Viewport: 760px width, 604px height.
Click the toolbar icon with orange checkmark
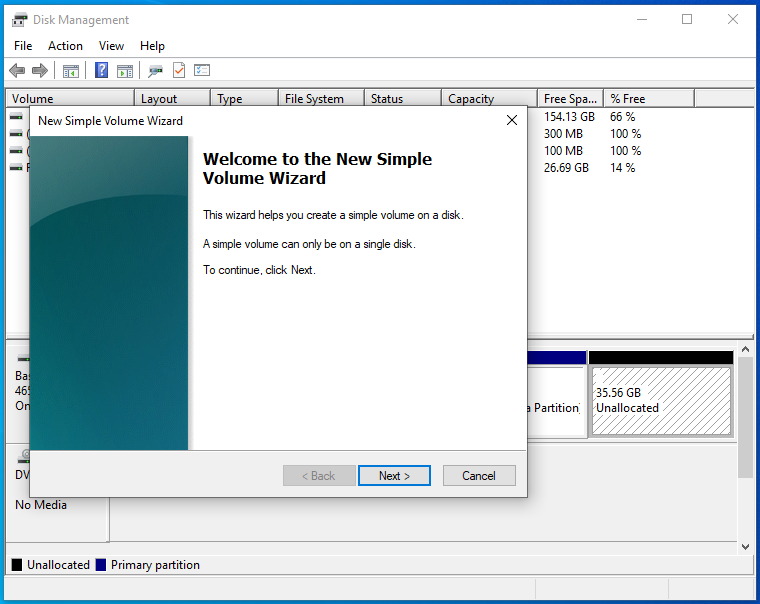(179, 71)
